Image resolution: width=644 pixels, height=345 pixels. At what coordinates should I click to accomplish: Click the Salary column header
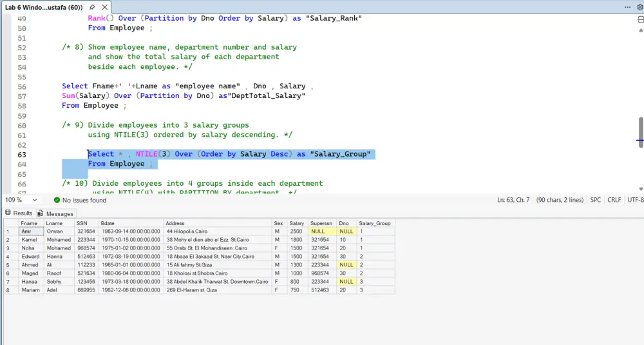[297, 223]
